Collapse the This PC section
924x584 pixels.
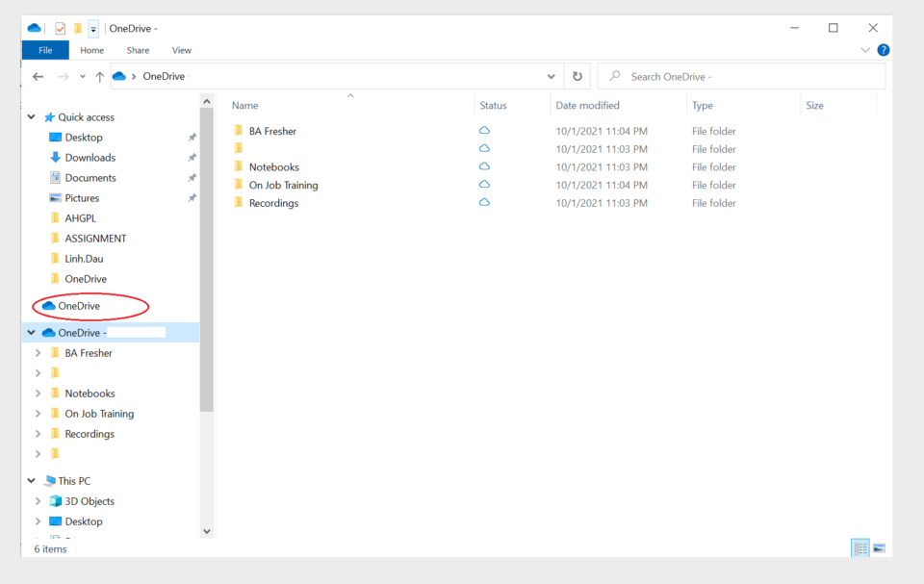[31, 481]
